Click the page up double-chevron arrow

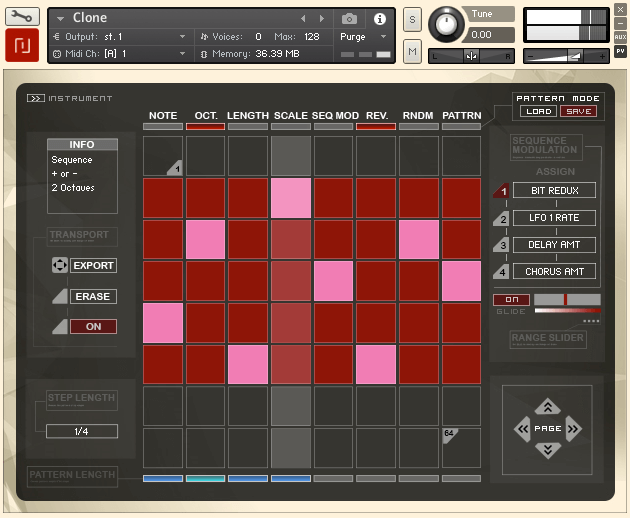click(547, 406)
